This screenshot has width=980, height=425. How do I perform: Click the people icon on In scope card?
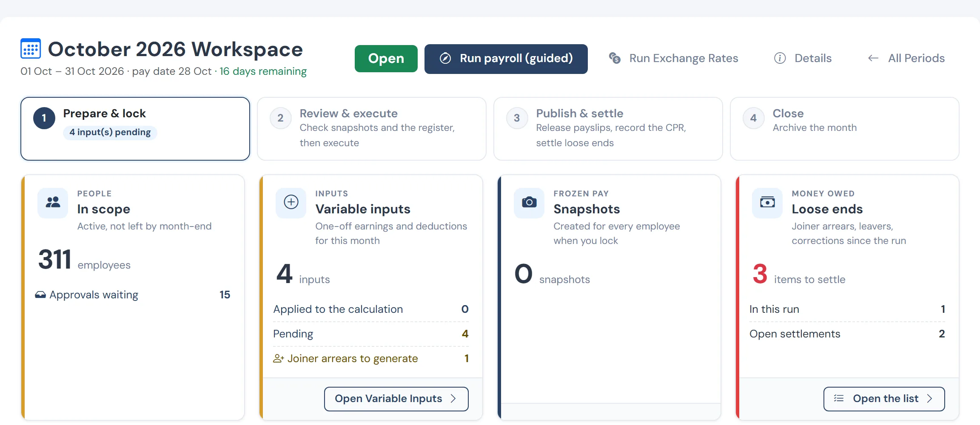tap(53, 203)
